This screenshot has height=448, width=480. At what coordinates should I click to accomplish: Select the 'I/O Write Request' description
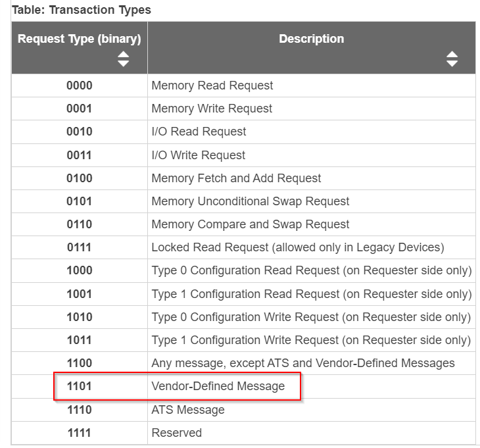click(199, 155)
